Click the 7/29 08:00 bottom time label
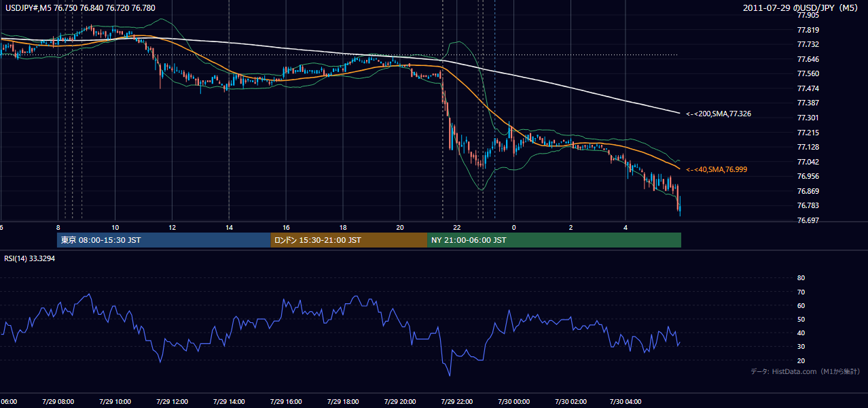868x408 pixels. pyautogui.click(x=57, y=401)
